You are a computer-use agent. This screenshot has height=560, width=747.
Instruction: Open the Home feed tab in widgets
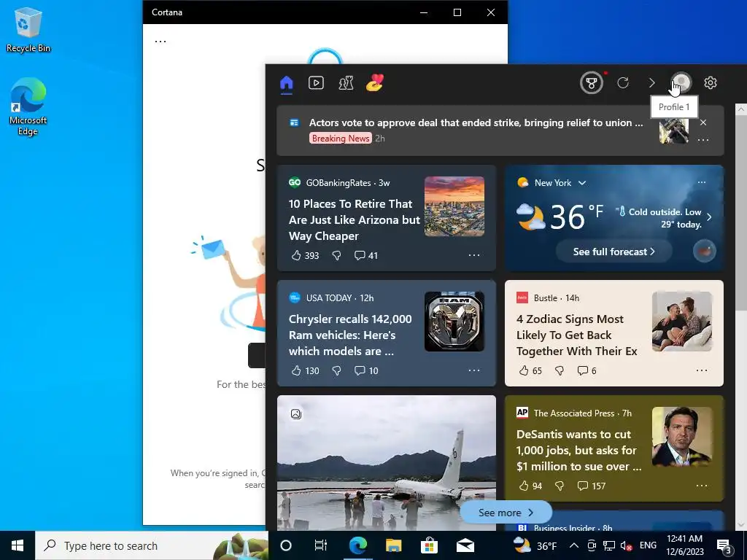coord(286,83)
